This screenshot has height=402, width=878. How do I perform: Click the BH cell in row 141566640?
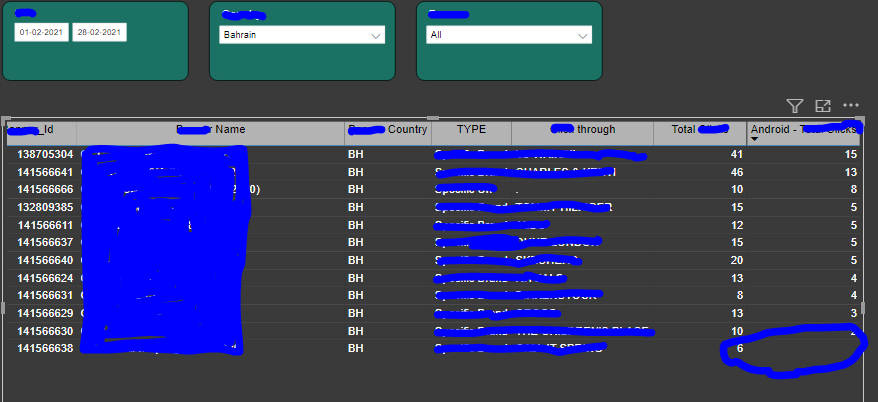point(356,260)
